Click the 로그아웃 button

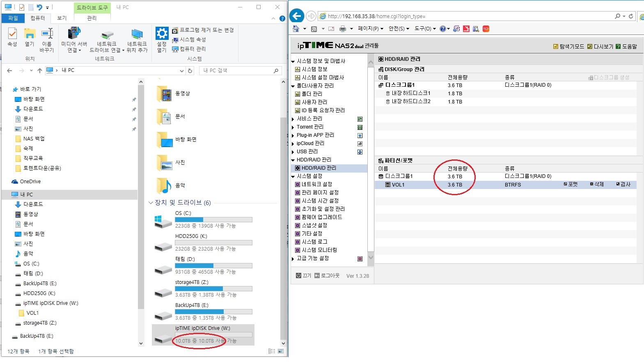pos(327,276)
